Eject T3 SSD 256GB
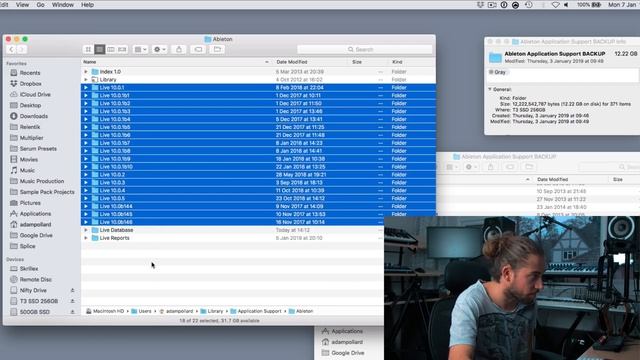The height and width of the screenshot is (360, 640). [72, 301]
